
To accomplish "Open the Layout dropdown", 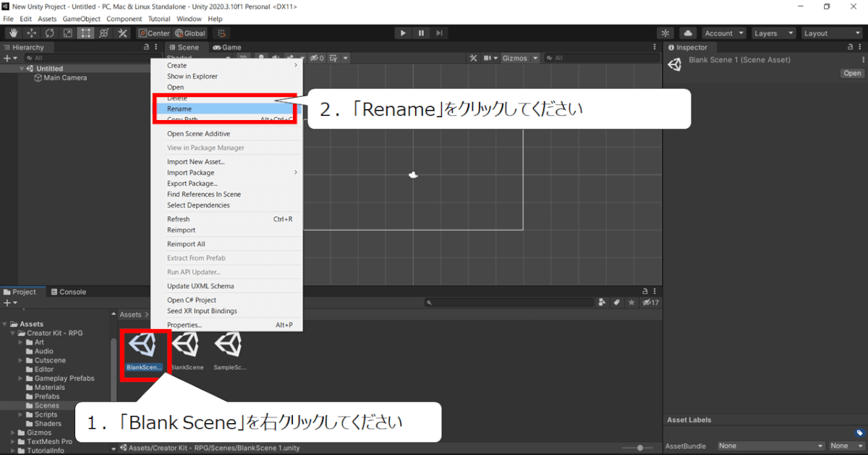I will coord(832,33).
